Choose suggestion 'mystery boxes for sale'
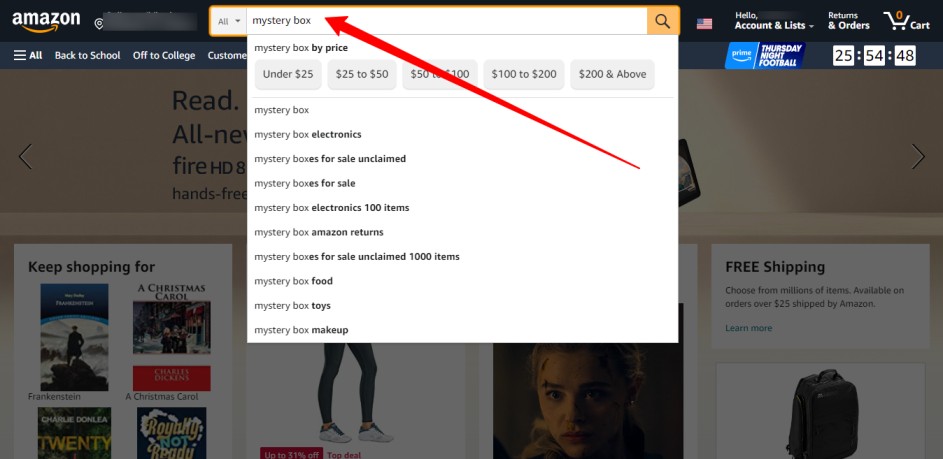 pyautogui.click(x=462, y=183)
